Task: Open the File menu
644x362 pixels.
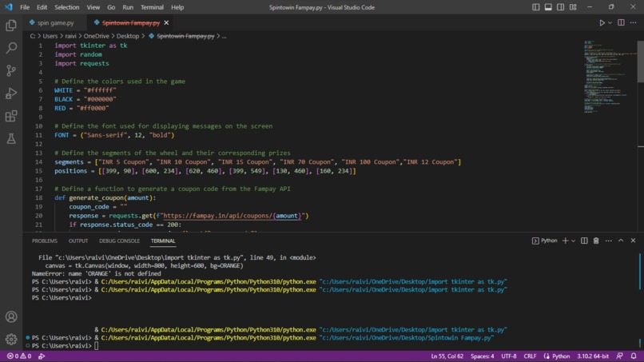Action: click(x=25, y=7)
